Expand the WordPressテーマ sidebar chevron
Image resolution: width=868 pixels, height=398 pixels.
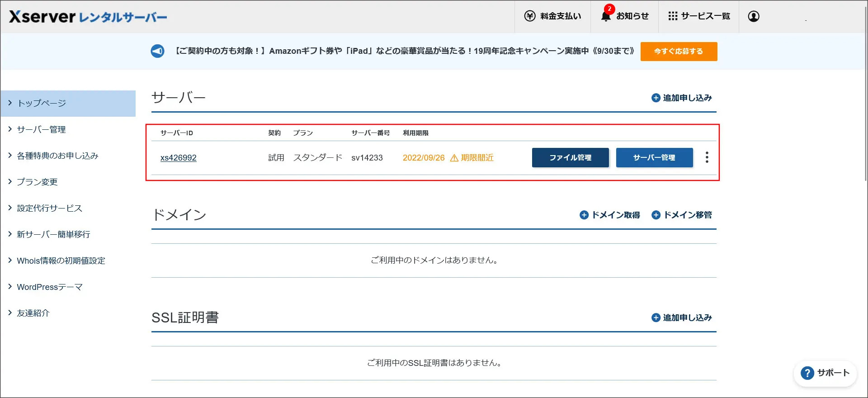[x=10, y=287]
